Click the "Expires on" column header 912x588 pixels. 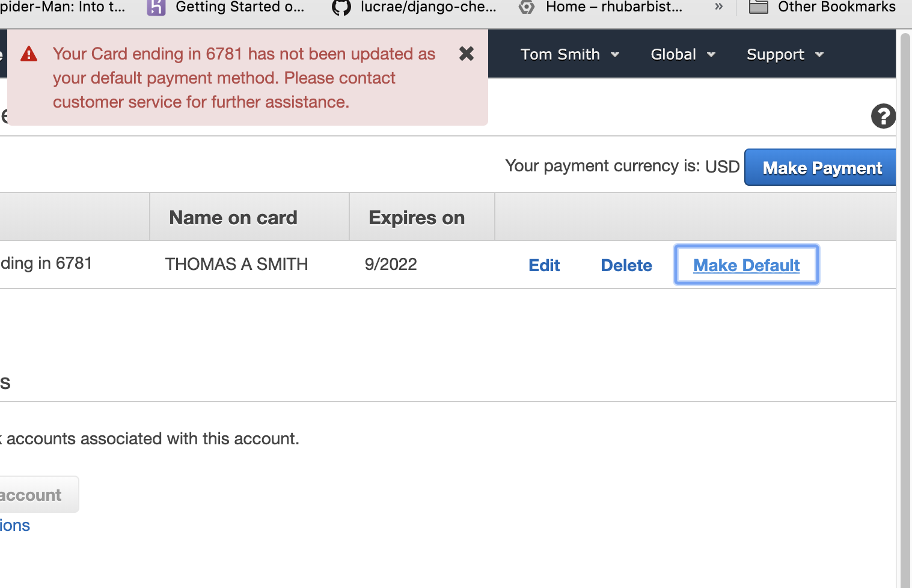point(417,218)
